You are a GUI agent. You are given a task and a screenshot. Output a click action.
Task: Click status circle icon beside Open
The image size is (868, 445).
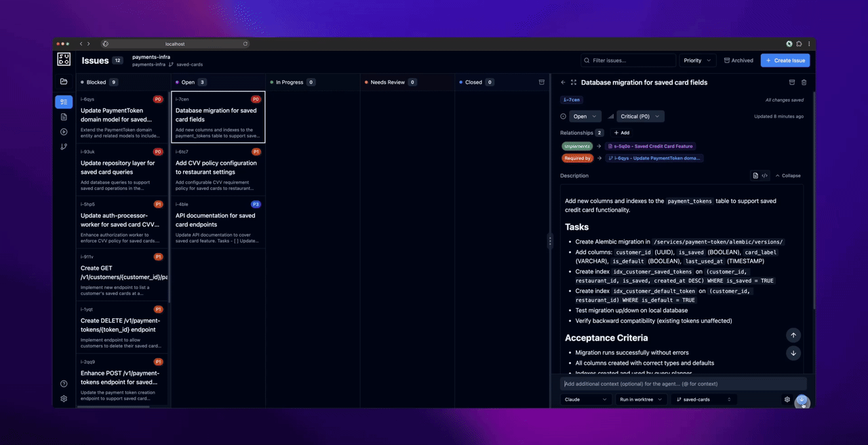(x=563, y=117)
